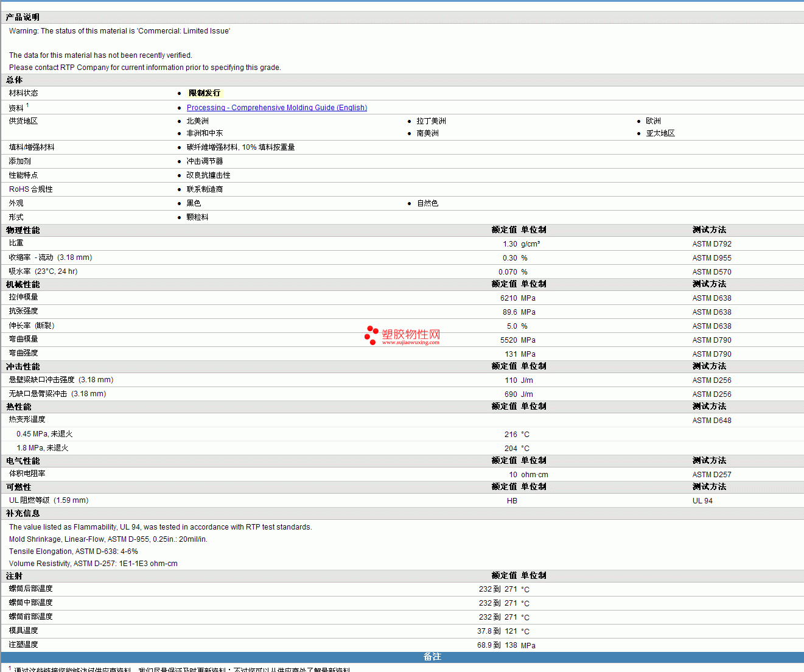Image resolution: width=804 pixels, height=672 pixels.
Task: Click the red dots watermark logo
Action: (371, 335)
